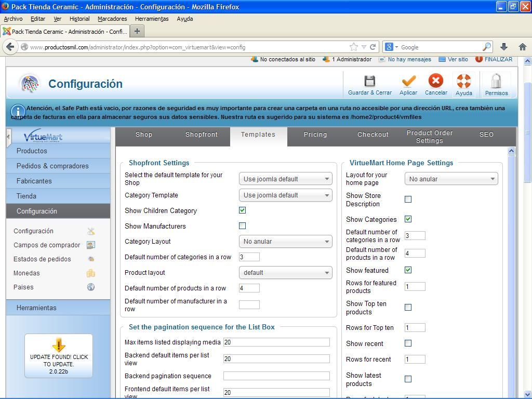This screenshot has height=399, width=532.
Task: Click the update found download arrow icon
Action: pyautogui.click(x=59, y=345)
